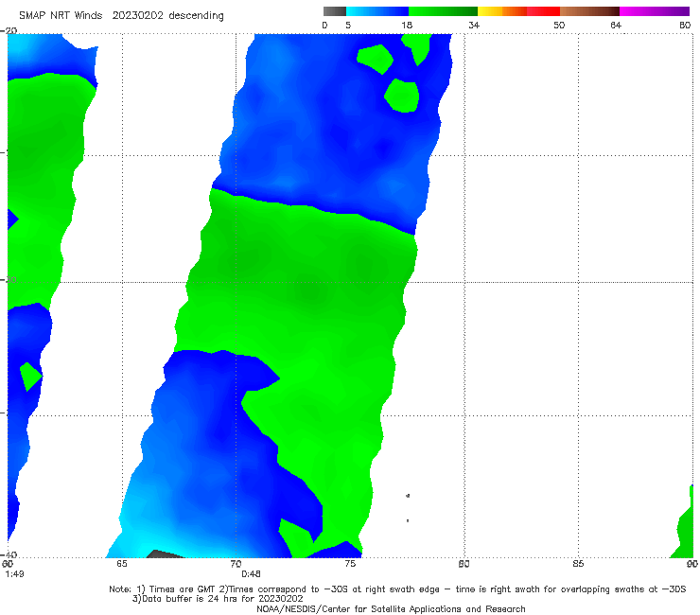Click the small green diamond in the left swath
700x615 pixels.
click(31, 377)
